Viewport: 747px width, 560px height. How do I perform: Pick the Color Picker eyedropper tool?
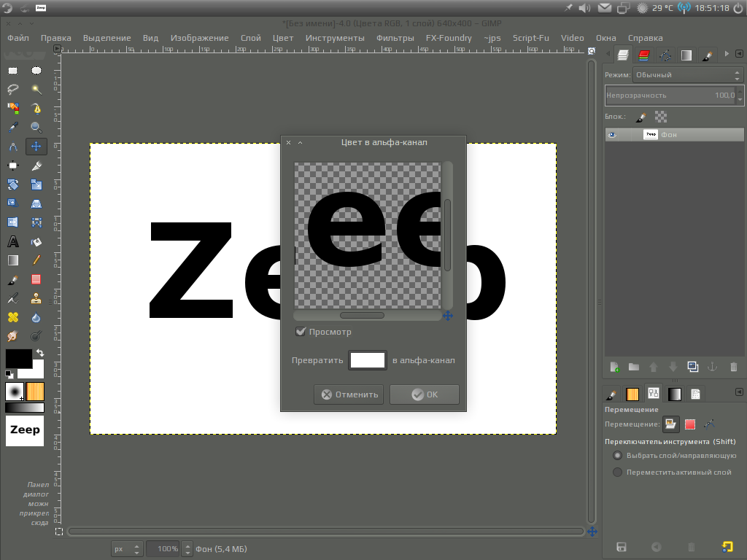13,128
